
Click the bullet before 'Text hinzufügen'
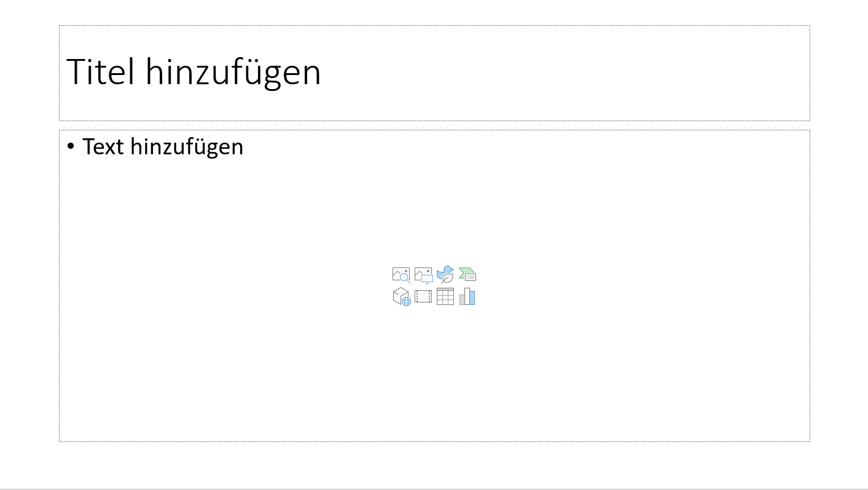coord(71,146)
